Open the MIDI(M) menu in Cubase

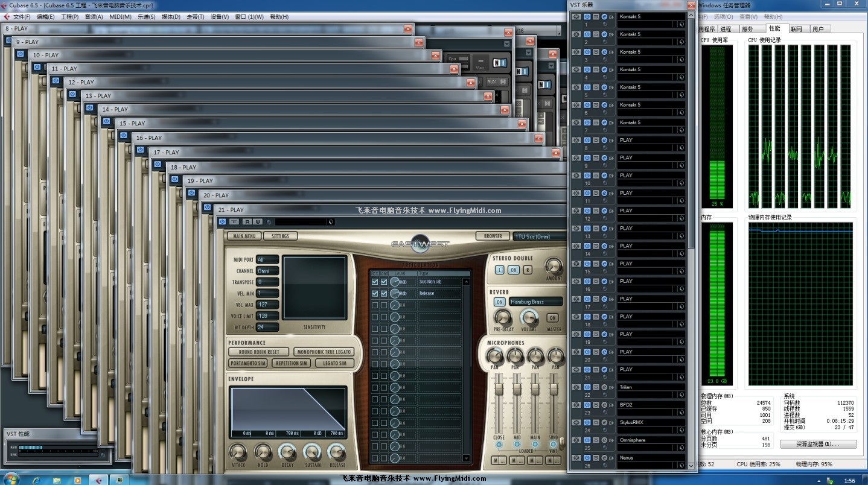[x=120, y=17]
